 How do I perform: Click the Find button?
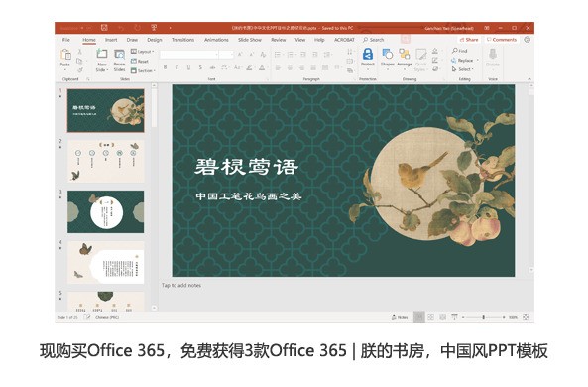click(460, 51)
